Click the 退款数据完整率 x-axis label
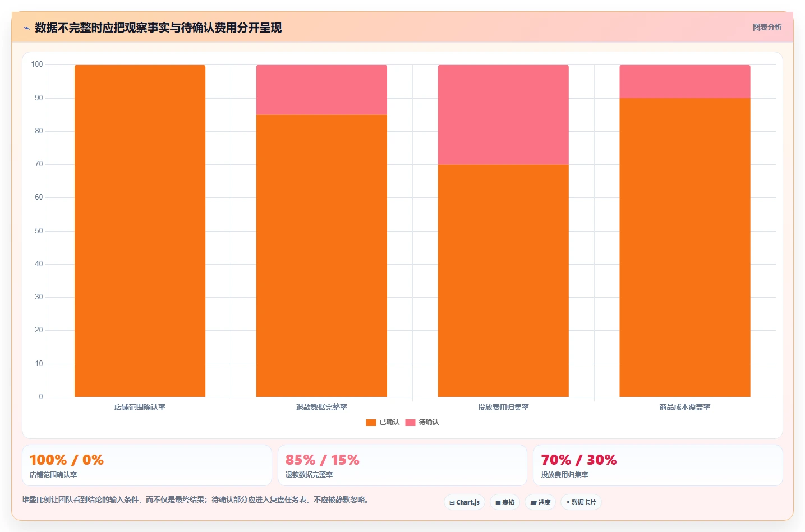The height and width of the screenshot is (532, 805). click(321, 407)
